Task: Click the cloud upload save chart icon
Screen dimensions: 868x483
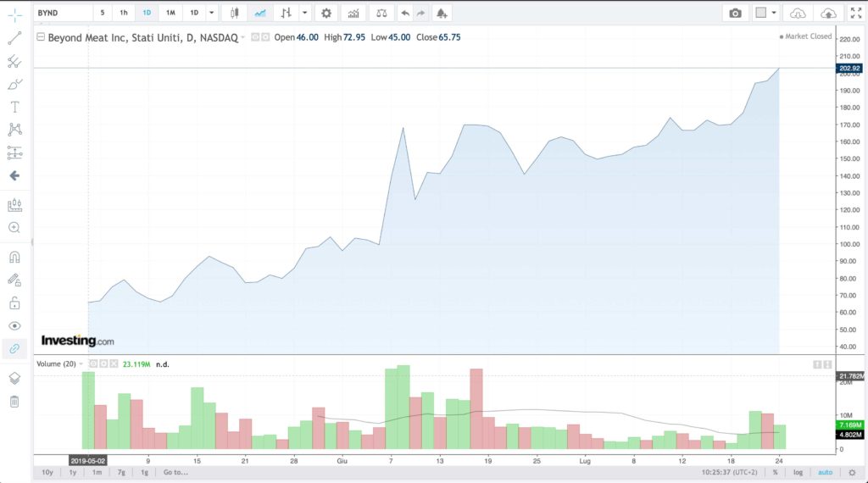Action: [829, 13]
